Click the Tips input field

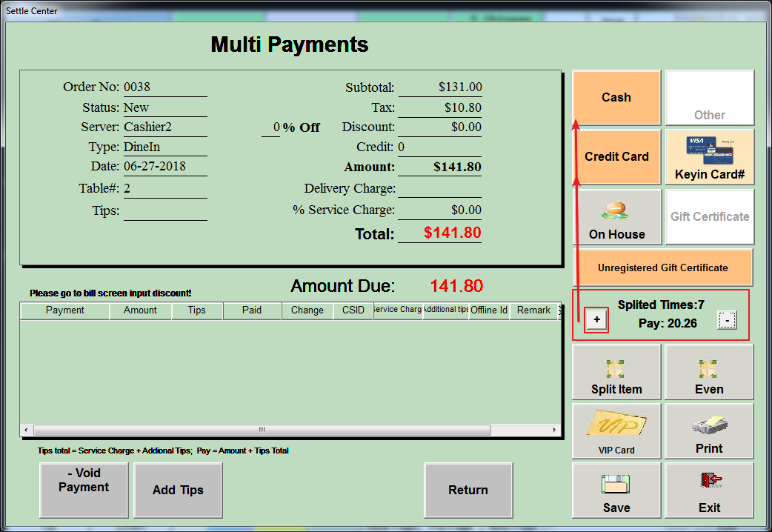(x=165, y=211)
